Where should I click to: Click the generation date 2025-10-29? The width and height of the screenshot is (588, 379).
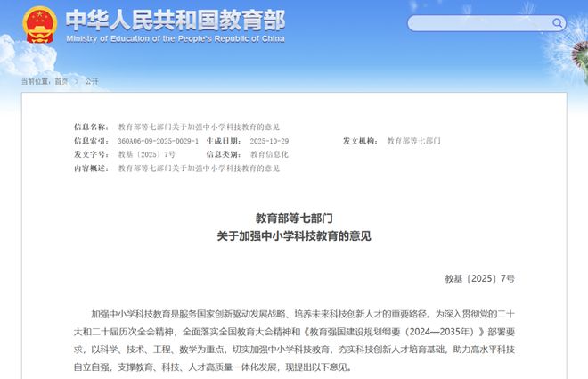pyautogui.click(x=269, y=141)
